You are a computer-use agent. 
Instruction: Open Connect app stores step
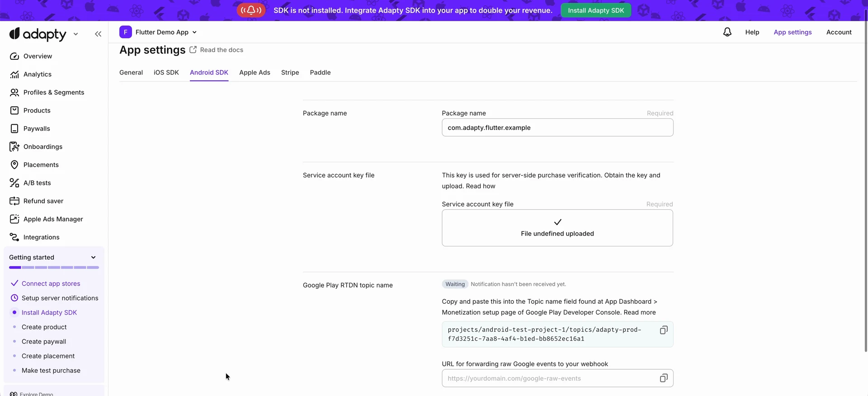51,283
